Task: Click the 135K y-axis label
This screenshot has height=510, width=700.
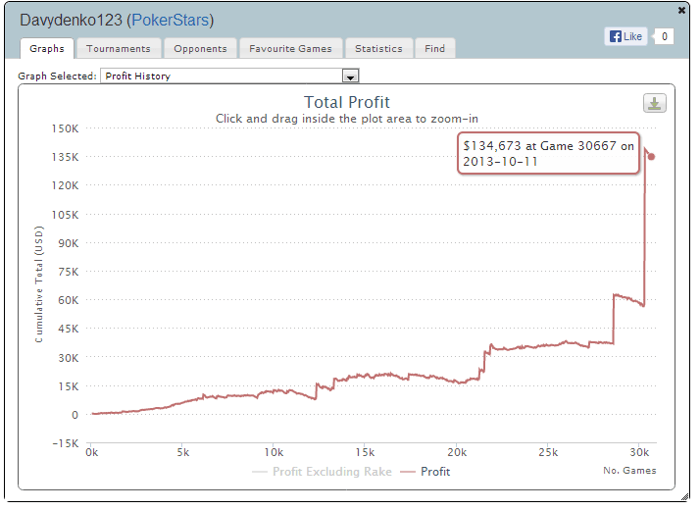Action: [x=65, y=157]
